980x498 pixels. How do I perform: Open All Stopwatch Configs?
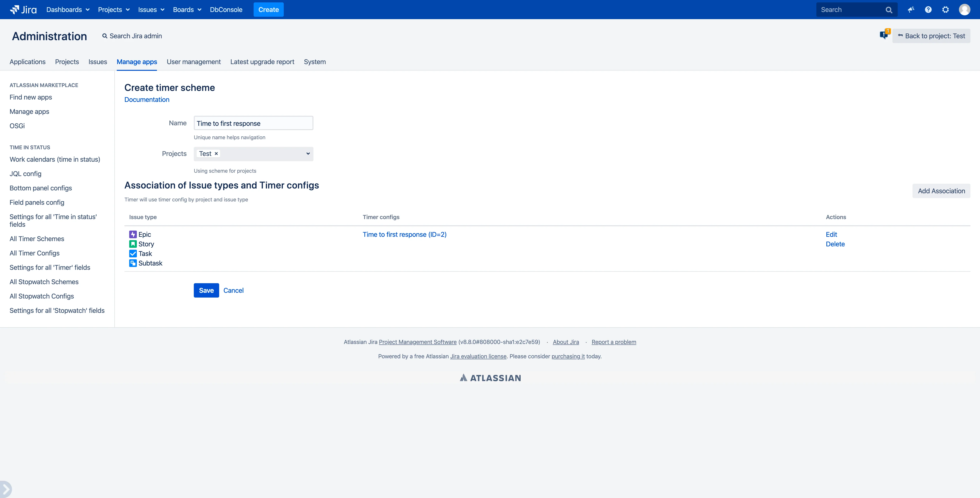tap(42, 296)
